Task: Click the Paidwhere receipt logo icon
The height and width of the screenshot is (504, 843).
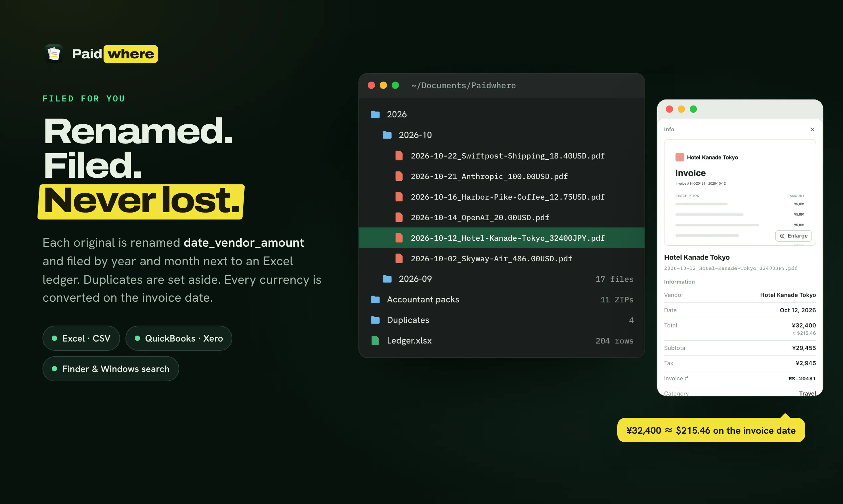Action: 54,54
